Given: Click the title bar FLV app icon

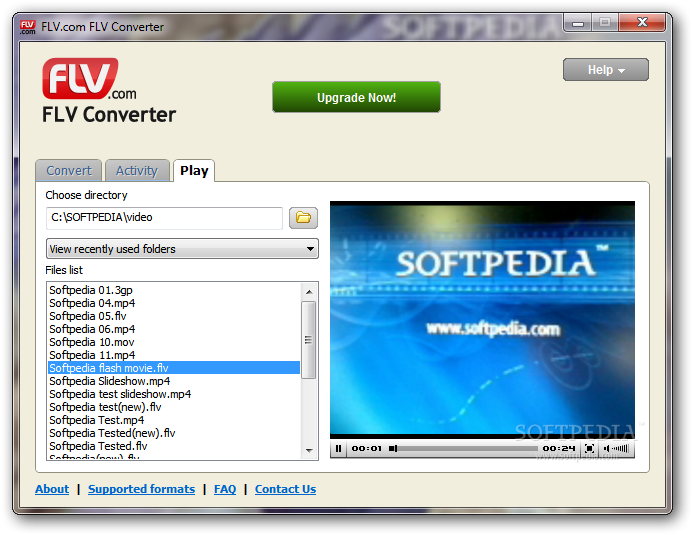Looking at the screenshot, I should (27, 27).
